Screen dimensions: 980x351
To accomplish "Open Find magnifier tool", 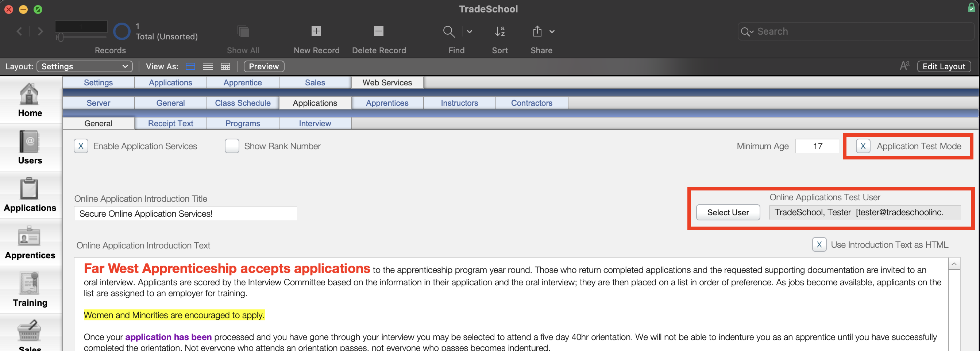I will (x=449, y=32).
